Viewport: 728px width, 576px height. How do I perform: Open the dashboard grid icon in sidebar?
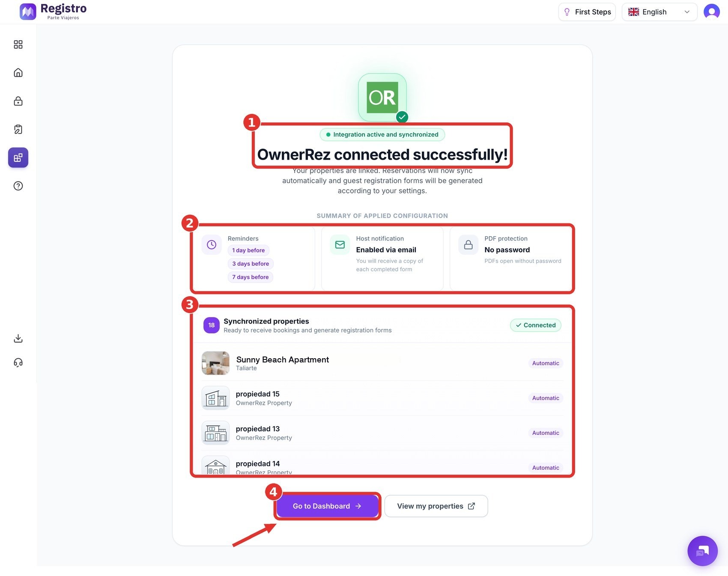tap(18, 45)
